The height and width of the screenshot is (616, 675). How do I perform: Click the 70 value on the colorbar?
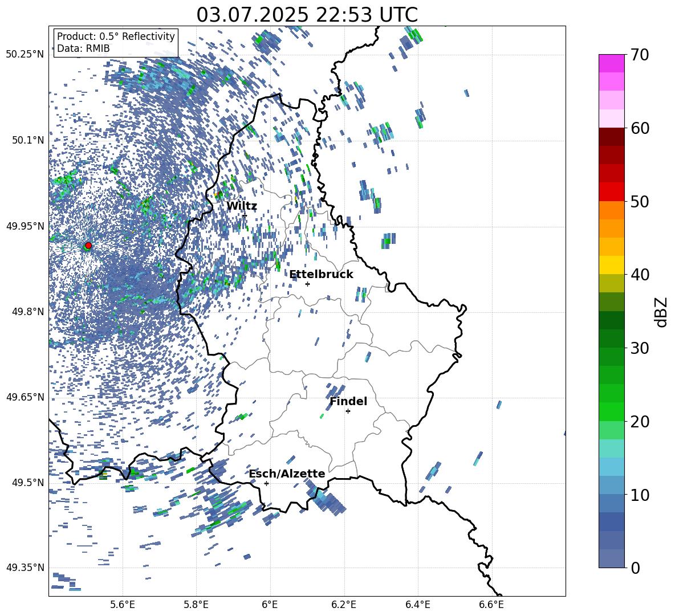tap(640, 55)
